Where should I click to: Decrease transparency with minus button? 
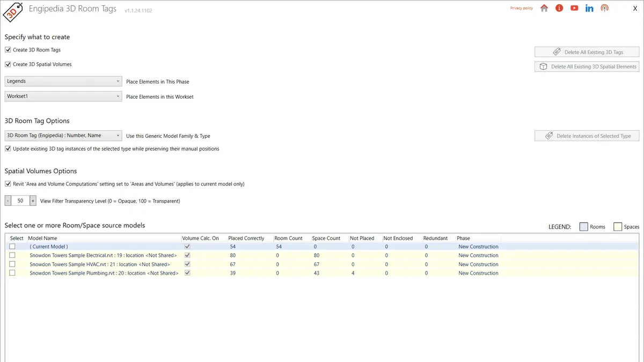tap(8, 201)
